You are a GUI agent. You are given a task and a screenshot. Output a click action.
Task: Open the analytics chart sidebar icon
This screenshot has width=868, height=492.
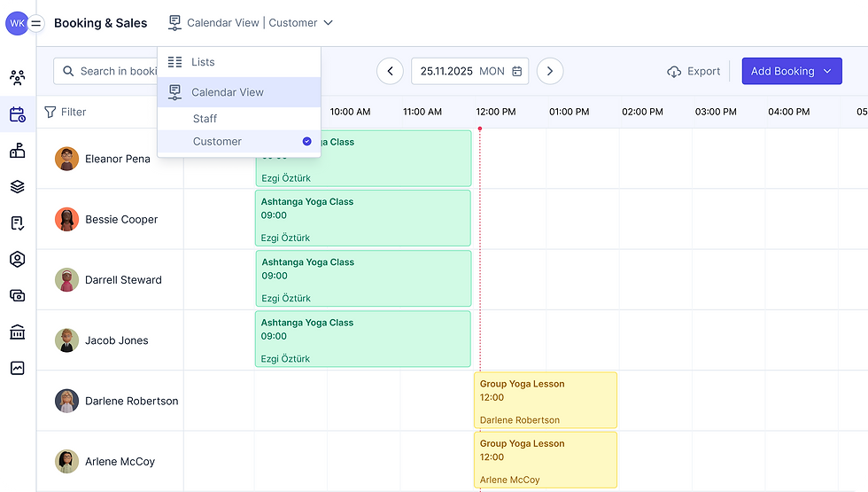(18, 368)
